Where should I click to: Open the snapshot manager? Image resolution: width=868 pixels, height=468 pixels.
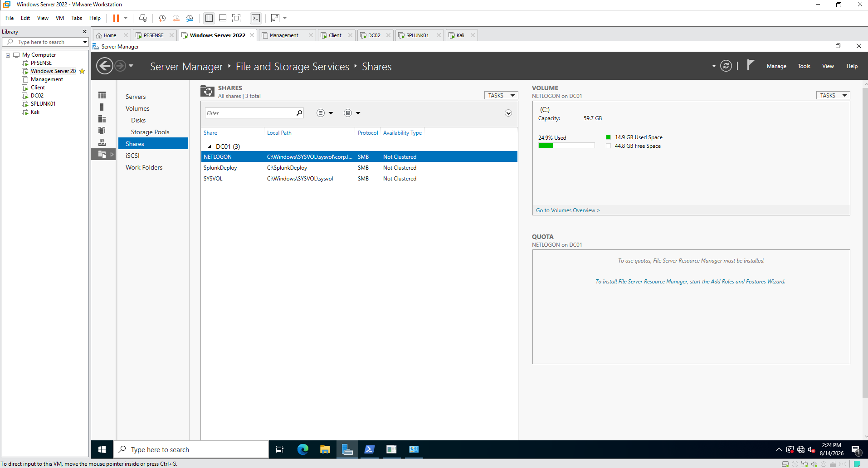pos(190,18)
